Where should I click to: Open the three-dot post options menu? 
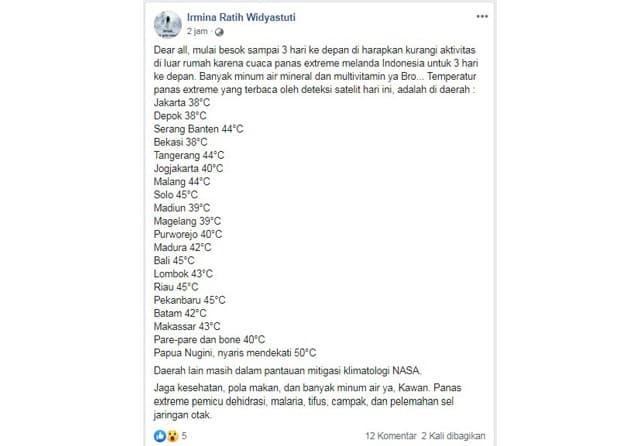482,17
